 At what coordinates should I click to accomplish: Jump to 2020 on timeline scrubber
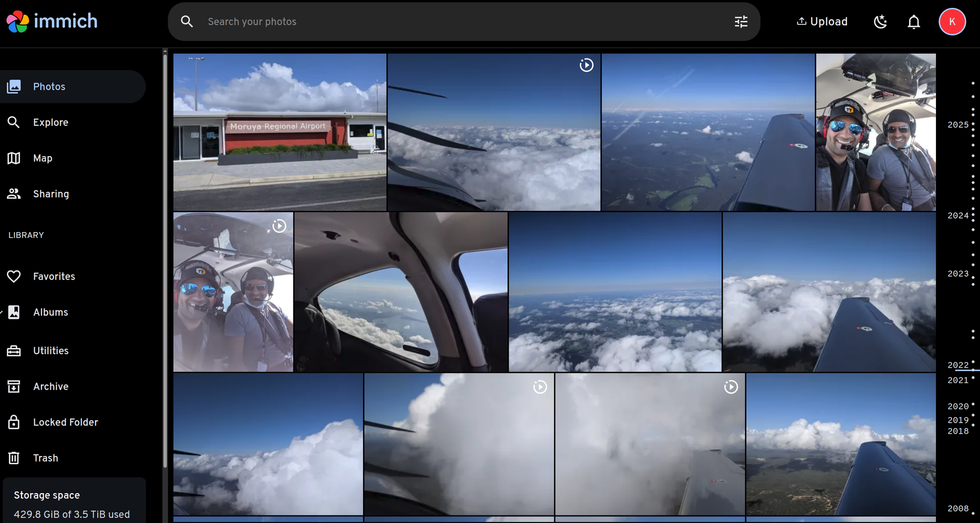958,406
